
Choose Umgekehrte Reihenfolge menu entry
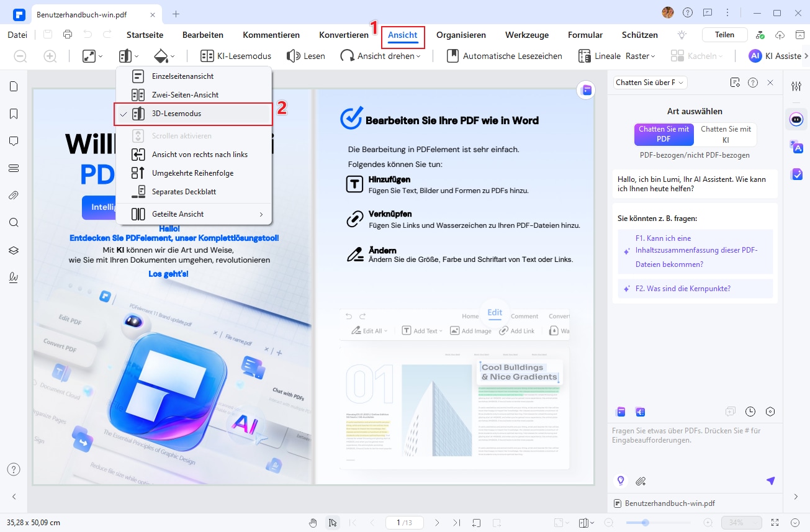click(193, 173)
